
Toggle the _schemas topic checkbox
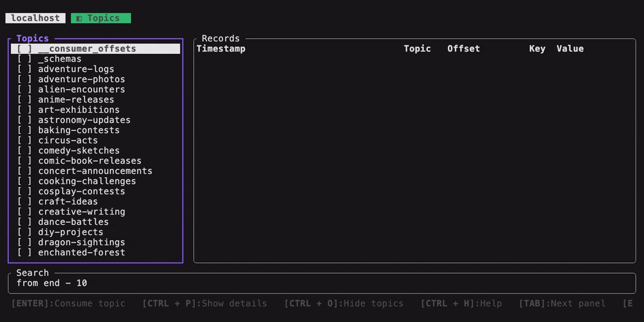tap(24, 59)
